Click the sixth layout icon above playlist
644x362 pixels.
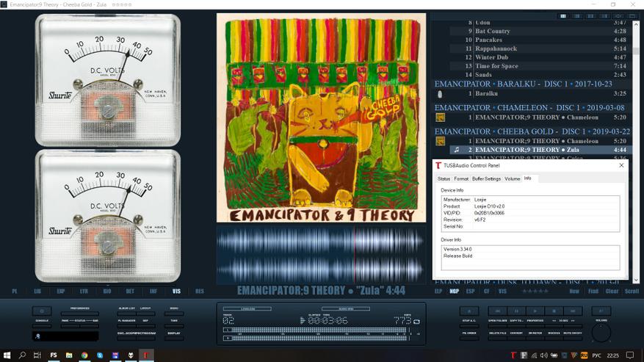tap(632, 16)
